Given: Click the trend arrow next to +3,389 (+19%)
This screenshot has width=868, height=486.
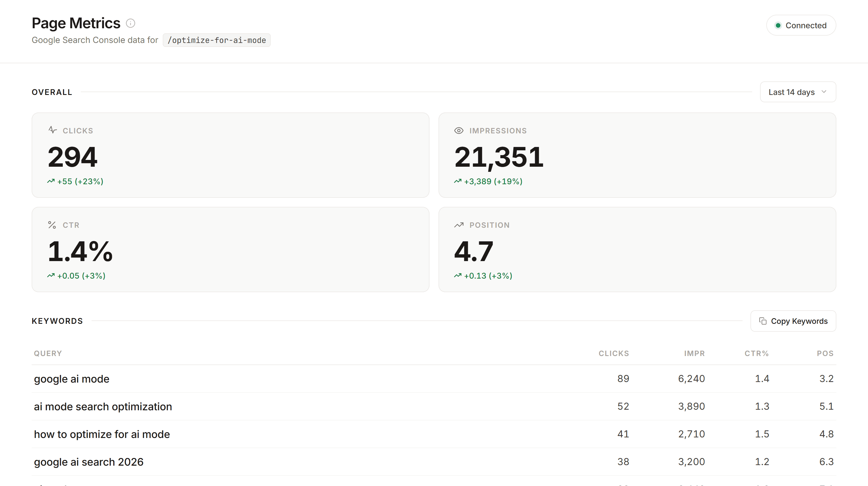Looking at the screenshot, I should tap(457, 181).
